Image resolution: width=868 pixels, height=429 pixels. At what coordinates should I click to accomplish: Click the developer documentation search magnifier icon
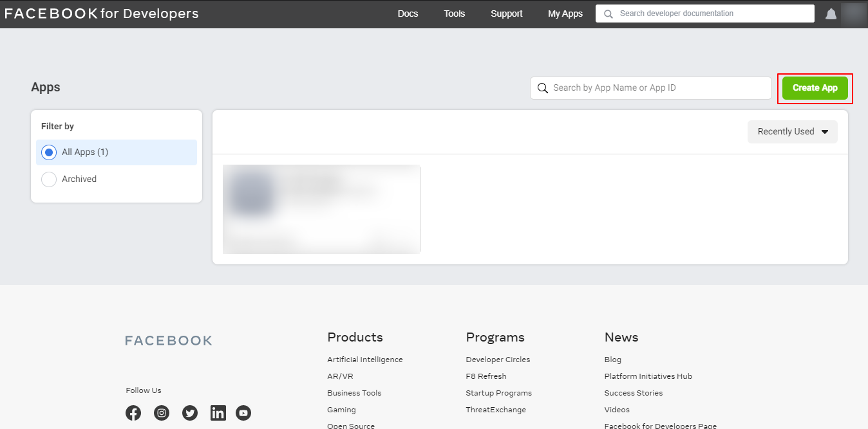[x=609, y=14]
